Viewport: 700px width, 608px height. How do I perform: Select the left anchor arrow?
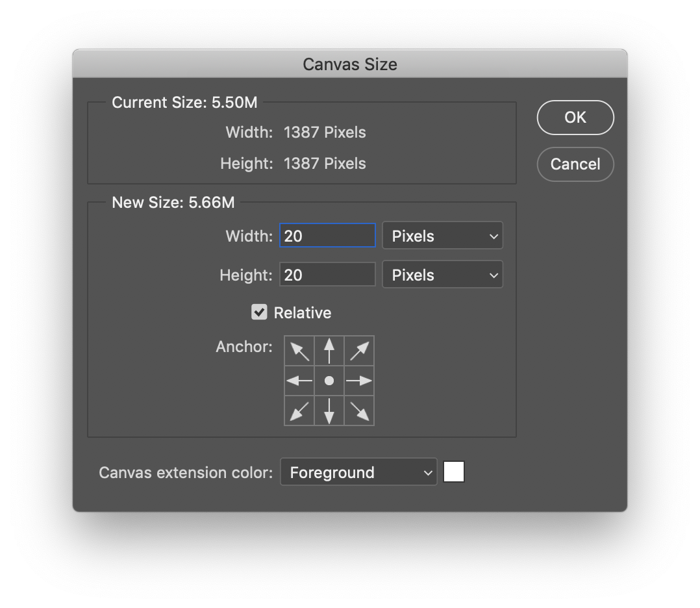(299, 380)
